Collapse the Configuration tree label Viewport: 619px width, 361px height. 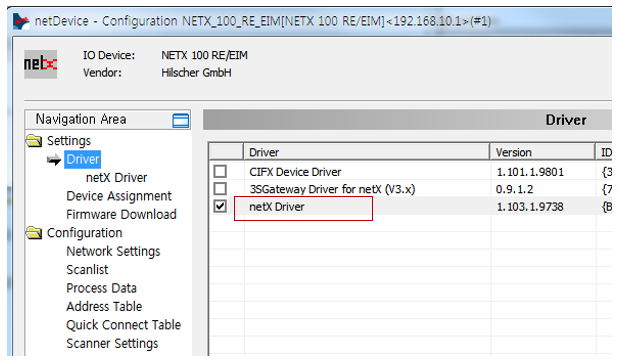[84, 233]
